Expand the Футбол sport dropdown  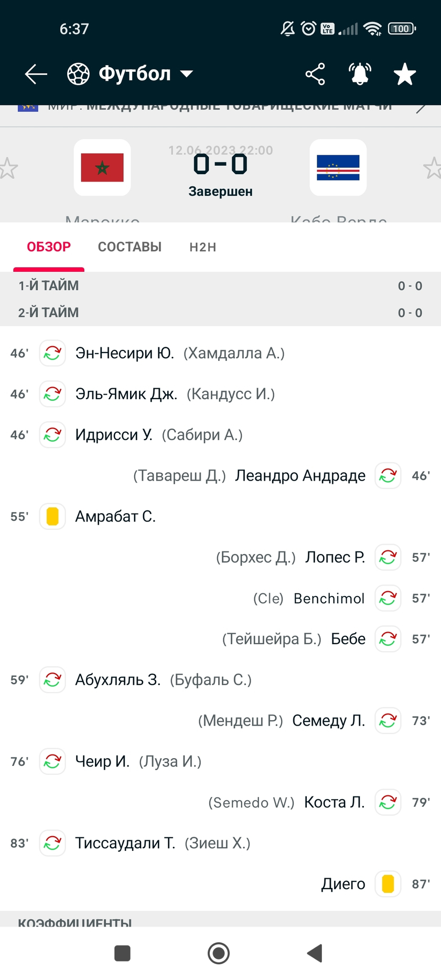[x=187, y=74]
